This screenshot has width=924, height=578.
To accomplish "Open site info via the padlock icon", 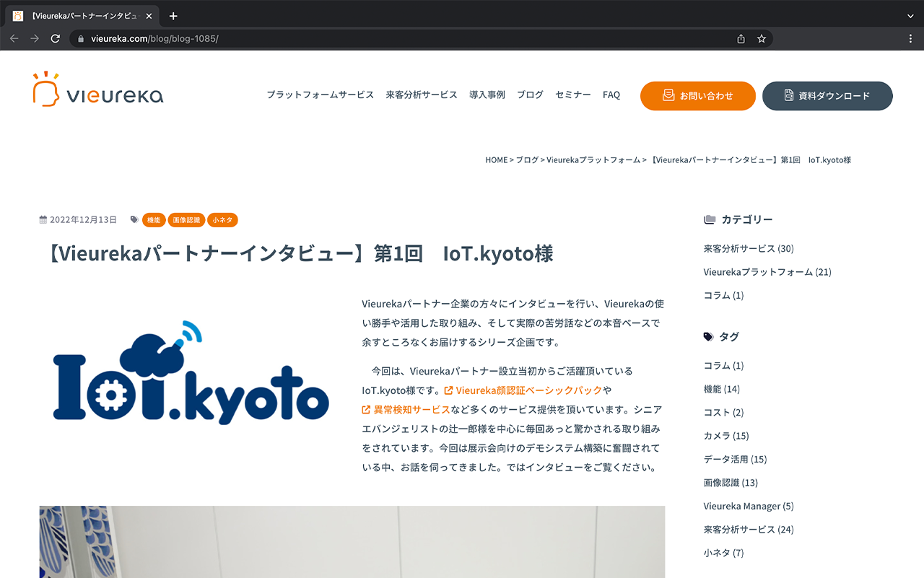I will (x=79, y=39).
